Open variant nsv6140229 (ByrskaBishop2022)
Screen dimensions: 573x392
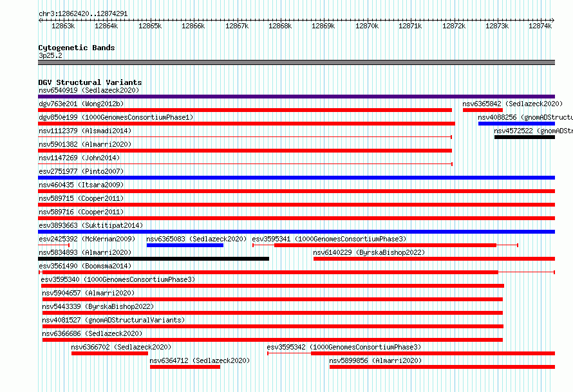(x=369, y=252)
